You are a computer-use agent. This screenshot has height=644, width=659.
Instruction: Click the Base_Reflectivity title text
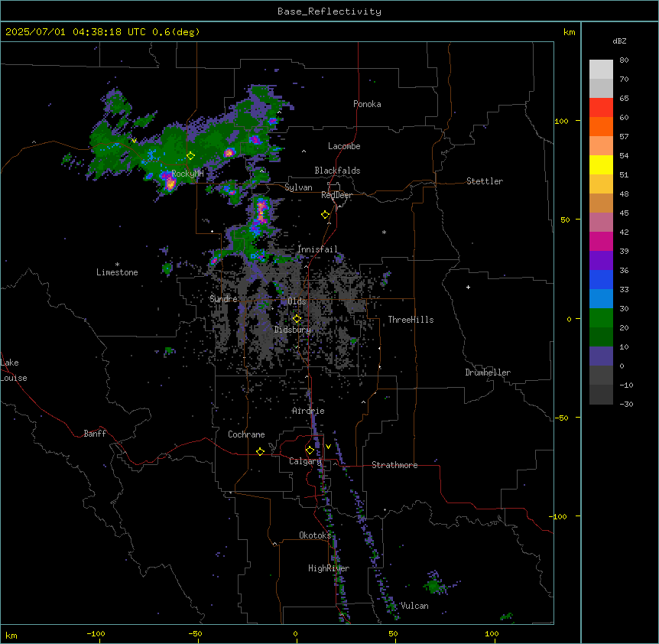tap(329, 11)
